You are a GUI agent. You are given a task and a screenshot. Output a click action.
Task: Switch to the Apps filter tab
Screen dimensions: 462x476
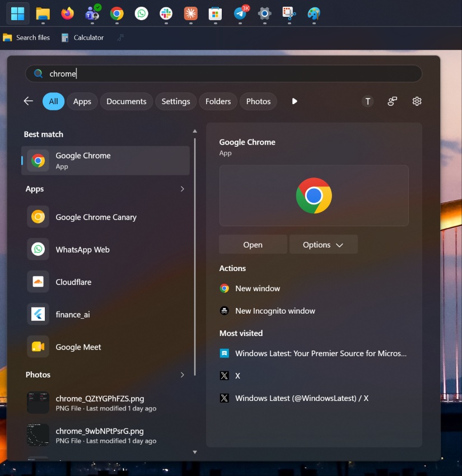tap(82, 101)
